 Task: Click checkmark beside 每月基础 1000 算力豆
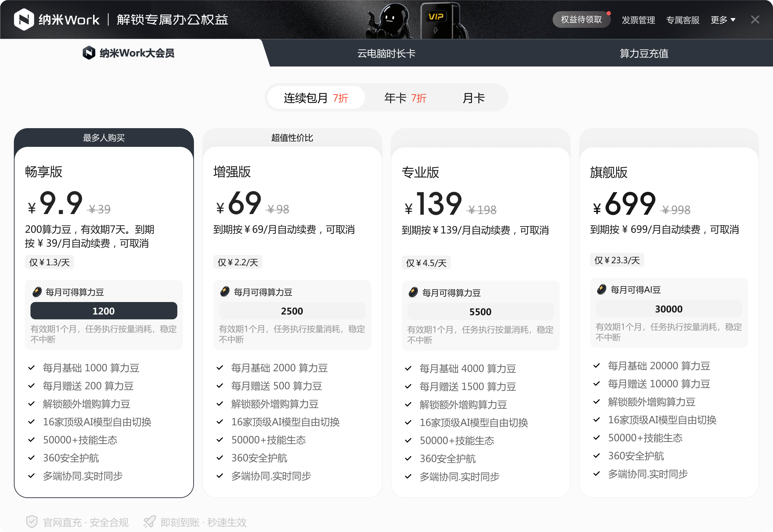click(32, 368)
